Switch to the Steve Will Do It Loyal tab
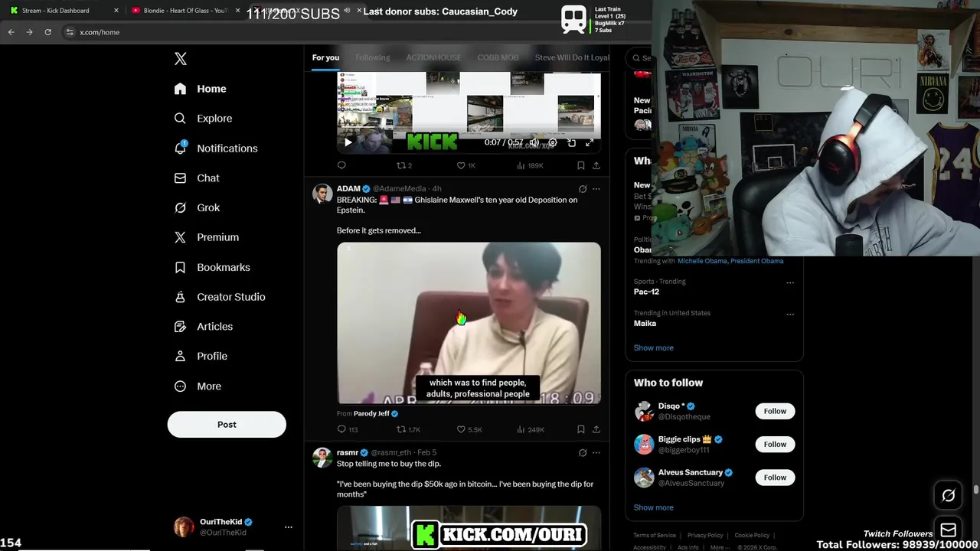This screenshot has height=551, width=980. tap(572, 57)
